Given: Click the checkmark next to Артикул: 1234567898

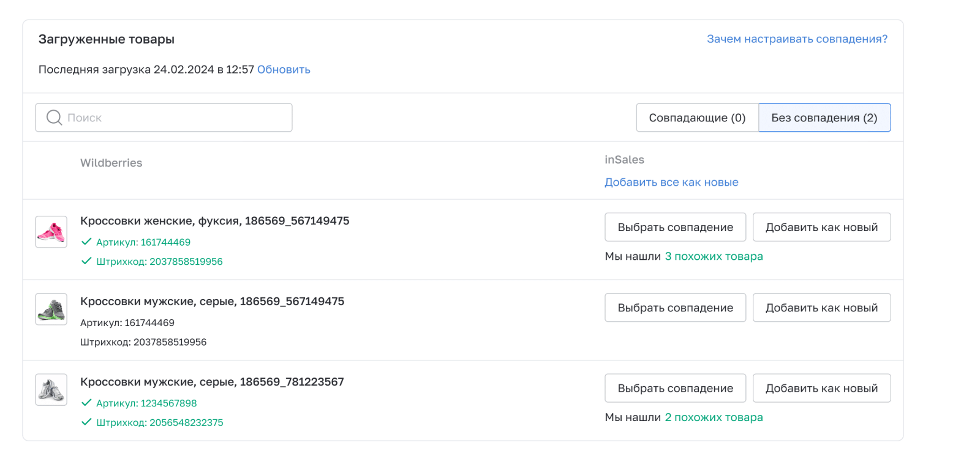Looking at the screenshot, I should point(86,403).
